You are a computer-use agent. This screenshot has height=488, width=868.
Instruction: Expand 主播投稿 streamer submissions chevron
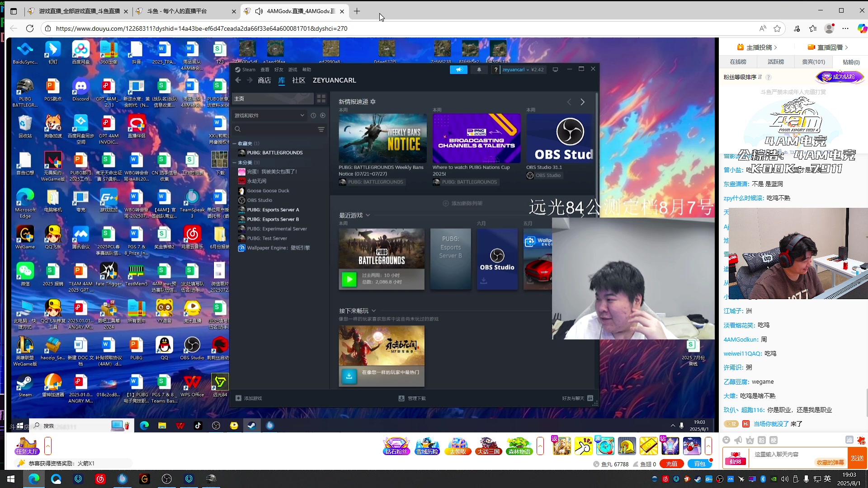click(776, 47)
